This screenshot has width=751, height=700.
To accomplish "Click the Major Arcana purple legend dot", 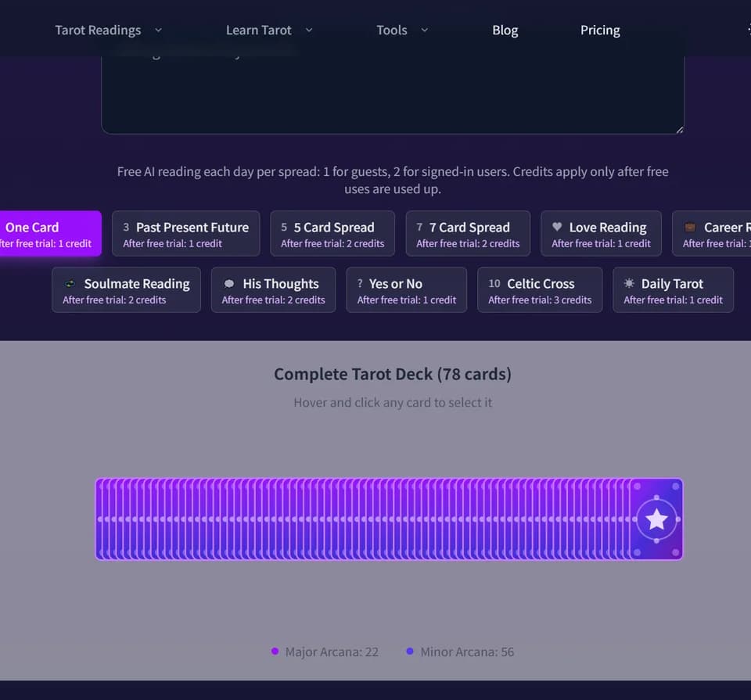I will pos(275,652).
